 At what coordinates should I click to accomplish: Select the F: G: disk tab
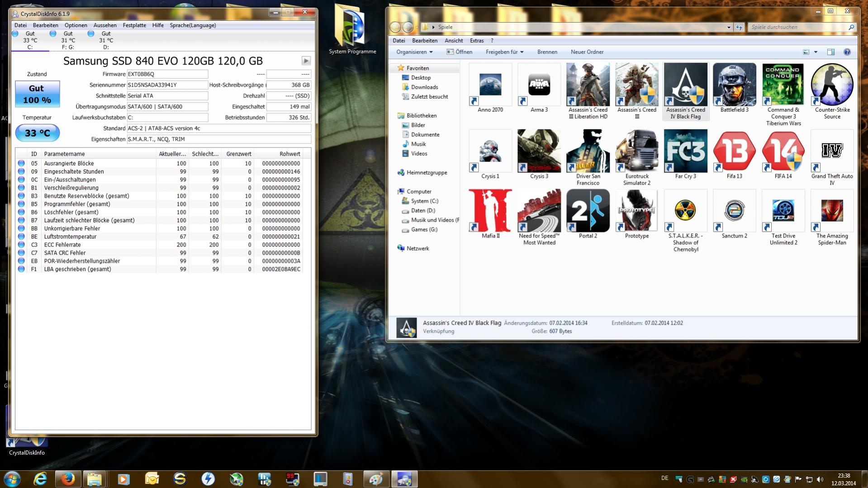point(68,40)
